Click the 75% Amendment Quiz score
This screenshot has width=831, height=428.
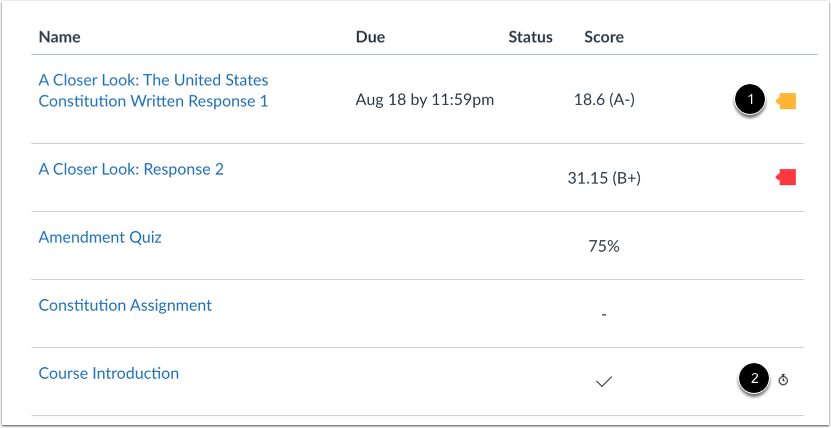[x=604, y=246]
